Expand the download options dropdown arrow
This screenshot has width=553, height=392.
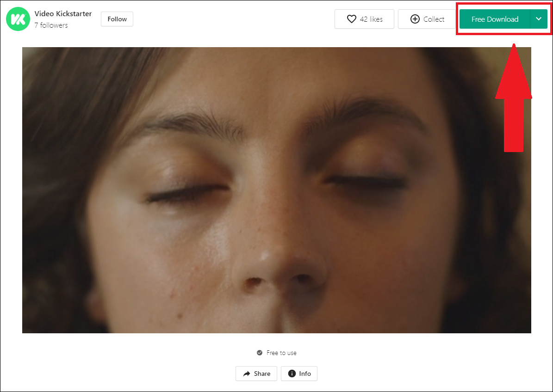539,19
